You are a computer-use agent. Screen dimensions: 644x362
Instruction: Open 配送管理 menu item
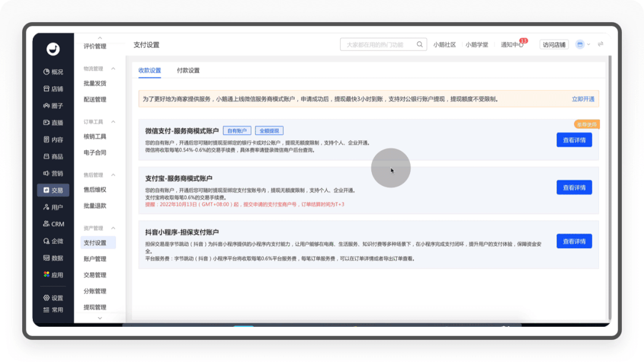pyautogui.click(x=95, y=100)
